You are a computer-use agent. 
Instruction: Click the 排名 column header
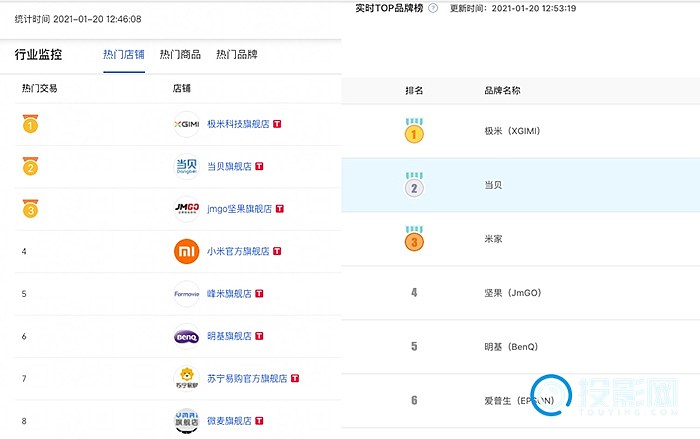414,90
